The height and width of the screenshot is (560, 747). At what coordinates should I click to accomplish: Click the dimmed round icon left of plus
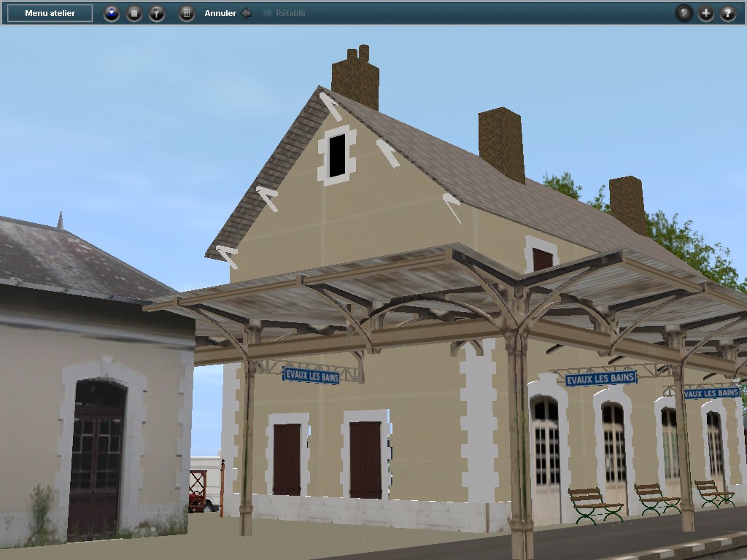pyautogui.click(x=684, y=13)
